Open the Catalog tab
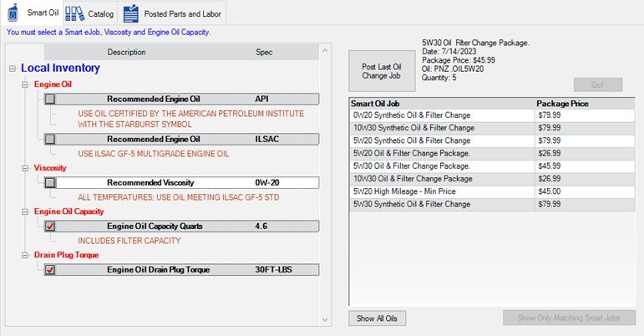Viewport: 644px width, 336px height. click(90, 13)
